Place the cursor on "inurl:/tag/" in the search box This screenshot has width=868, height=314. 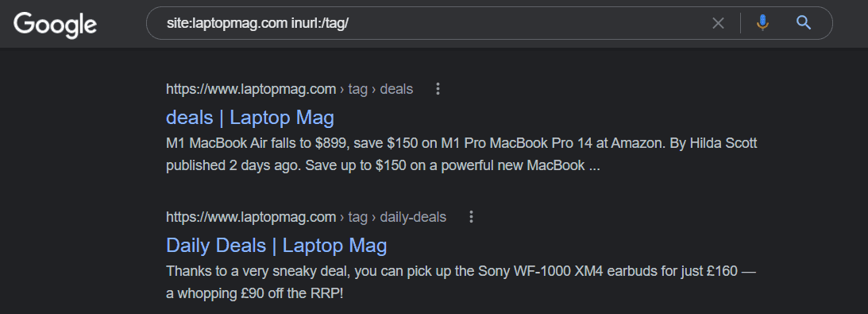click(320, 23)
